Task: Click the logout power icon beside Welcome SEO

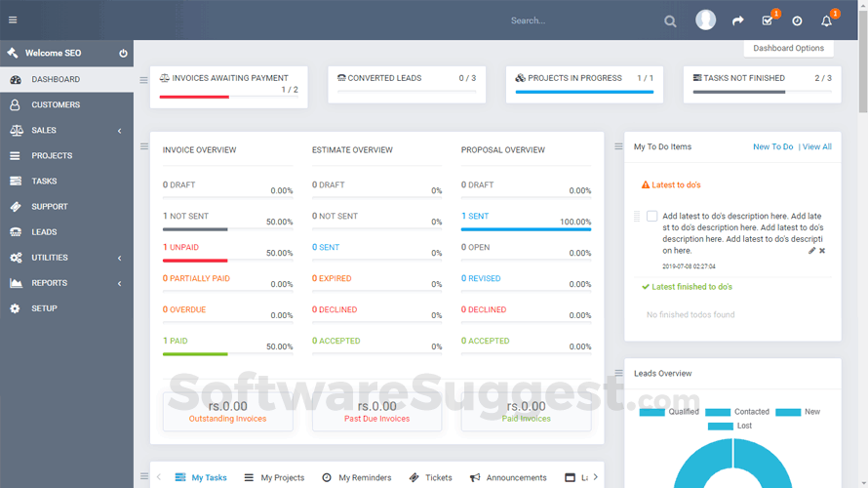Action: (123, 53)
